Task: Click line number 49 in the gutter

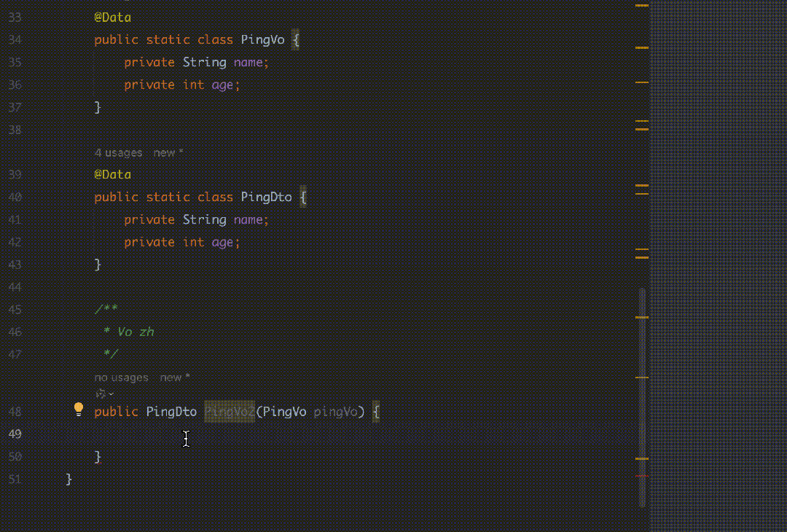Action: (15, 434)
